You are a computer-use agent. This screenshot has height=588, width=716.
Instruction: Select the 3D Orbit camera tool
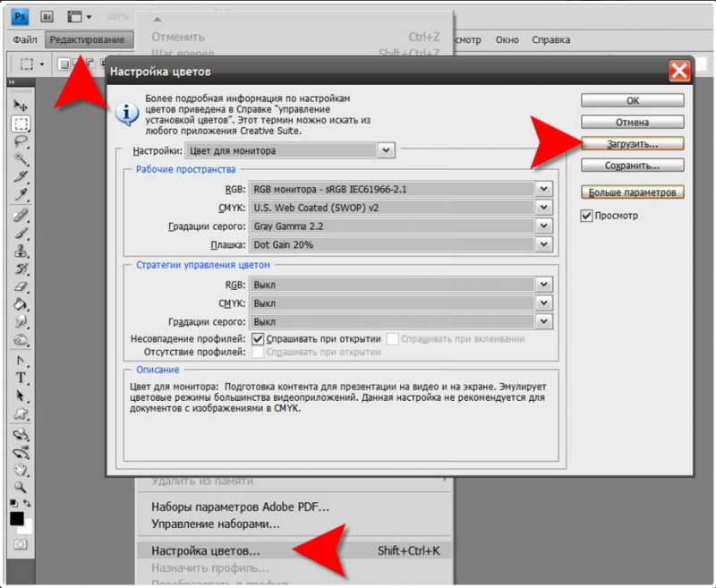click(x=20, y=452)
